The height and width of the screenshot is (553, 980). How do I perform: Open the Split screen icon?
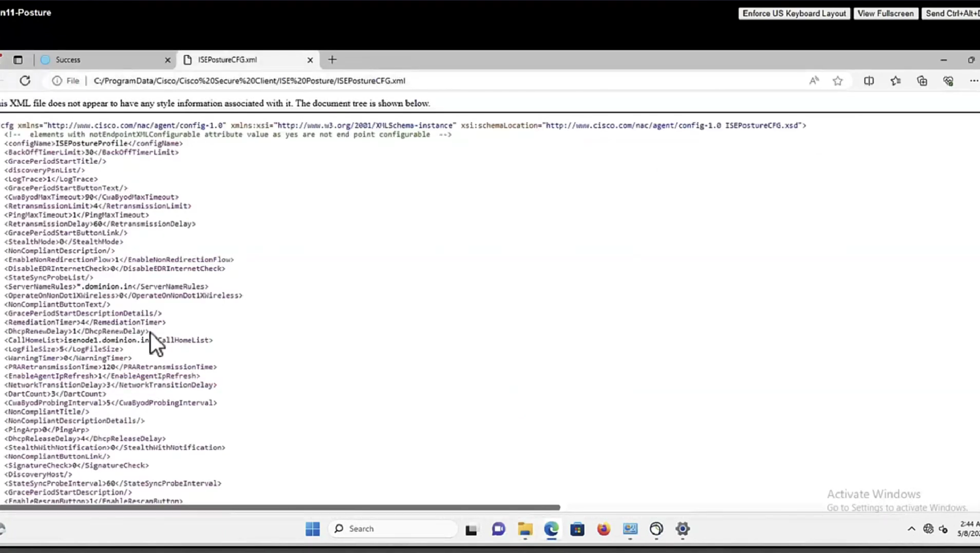point(869,81)
